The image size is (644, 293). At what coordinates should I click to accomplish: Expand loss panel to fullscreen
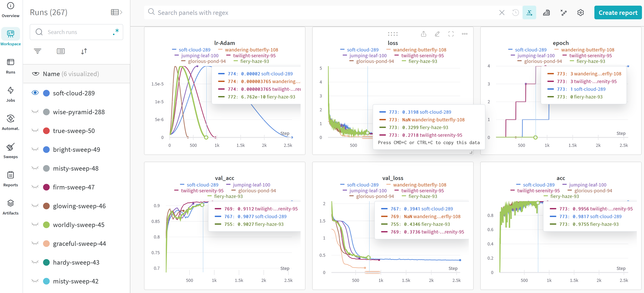pyautogui.click(x=451, y=34)
